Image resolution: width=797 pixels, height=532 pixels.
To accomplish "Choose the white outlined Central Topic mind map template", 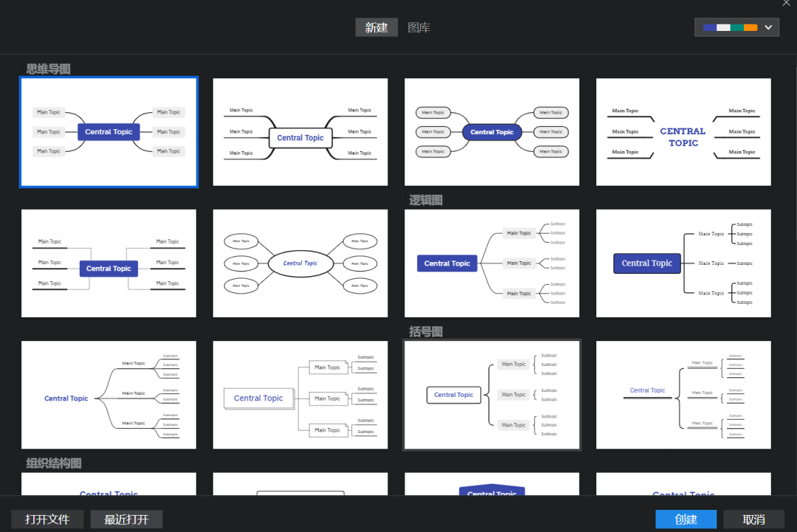I will tap(300, 132).
